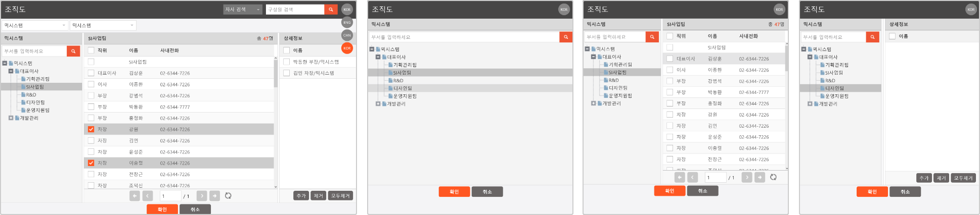Focus page number field in third panel
This screenshot has width=980, height=215.
716,178
